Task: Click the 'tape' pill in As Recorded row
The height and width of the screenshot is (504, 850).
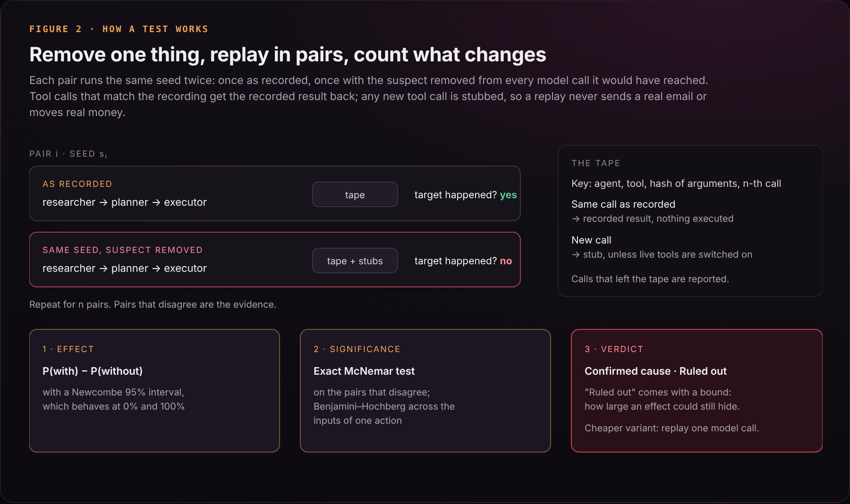Action: [355, 194]
